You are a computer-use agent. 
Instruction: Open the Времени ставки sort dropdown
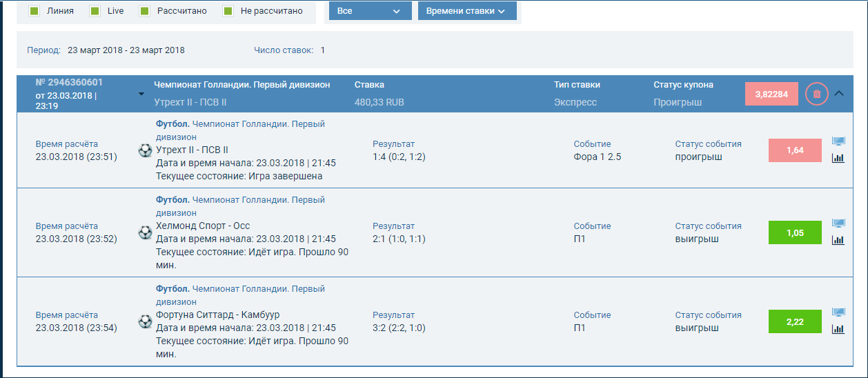[x=466, y=11]
